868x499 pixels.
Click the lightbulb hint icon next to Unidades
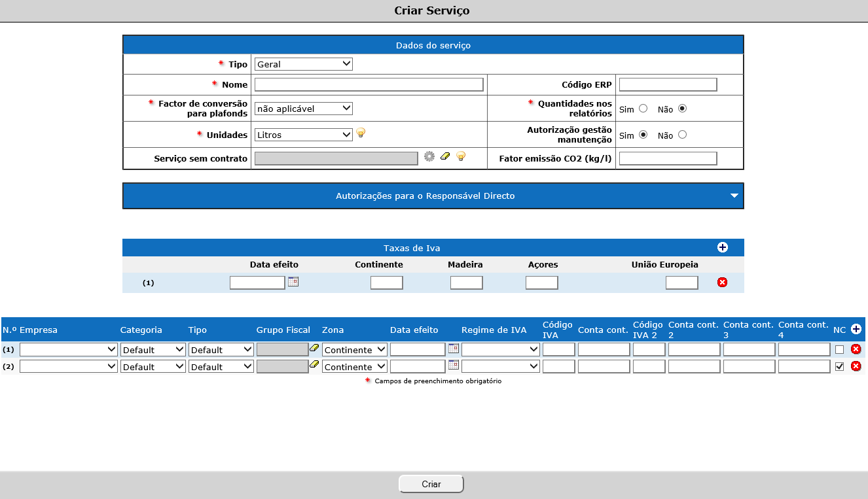click(360, 133)
